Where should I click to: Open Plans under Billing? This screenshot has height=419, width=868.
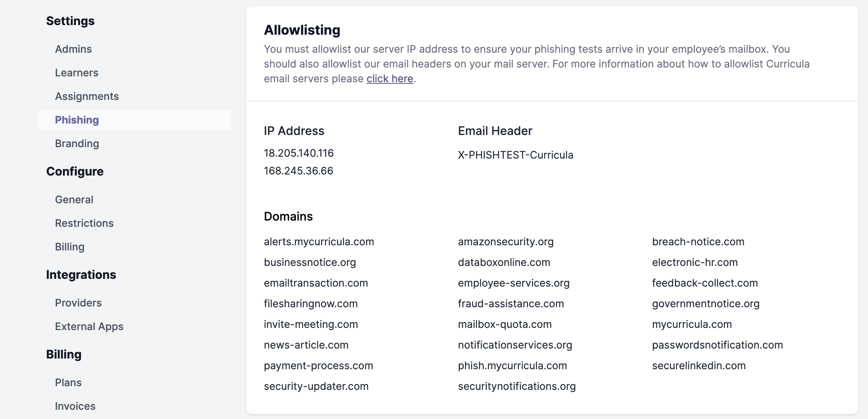coord(68,382)
